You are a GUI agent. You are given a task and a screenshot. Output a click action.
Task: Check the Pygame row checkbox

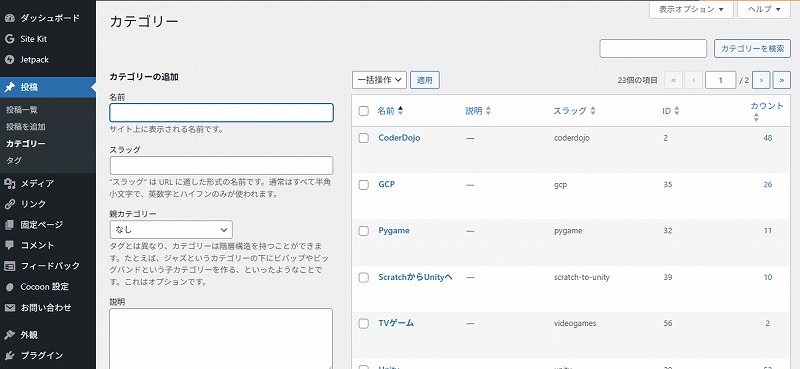click(364, 231)
